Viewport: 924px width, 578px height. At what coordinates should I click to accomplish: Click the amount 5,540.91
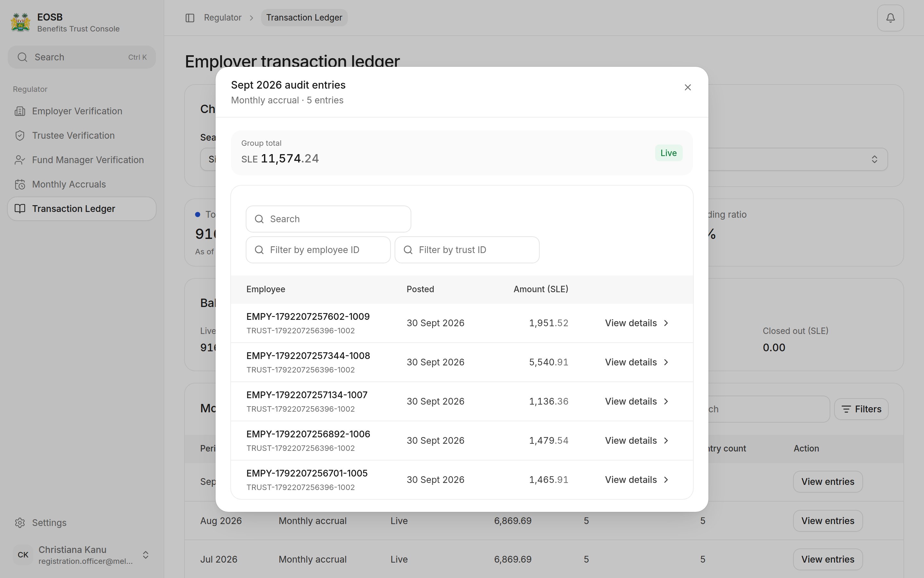[x=549, y=363]
